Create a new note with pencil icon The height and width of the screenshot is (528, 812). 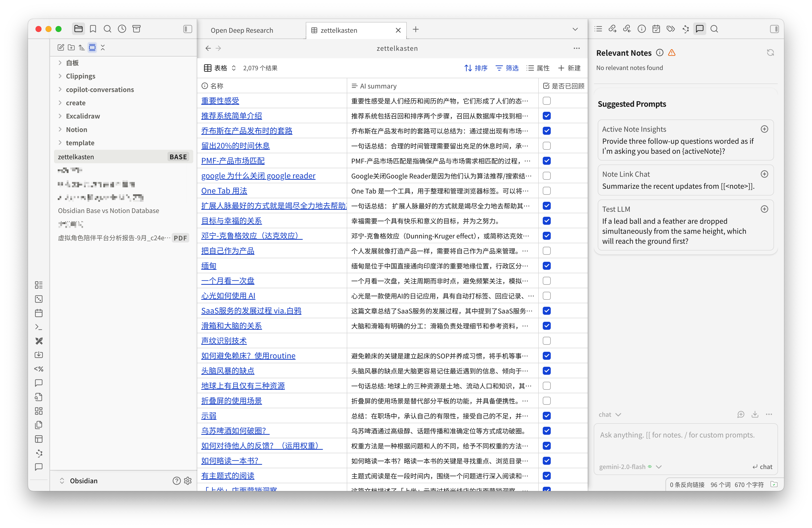(x=61, y=47)
